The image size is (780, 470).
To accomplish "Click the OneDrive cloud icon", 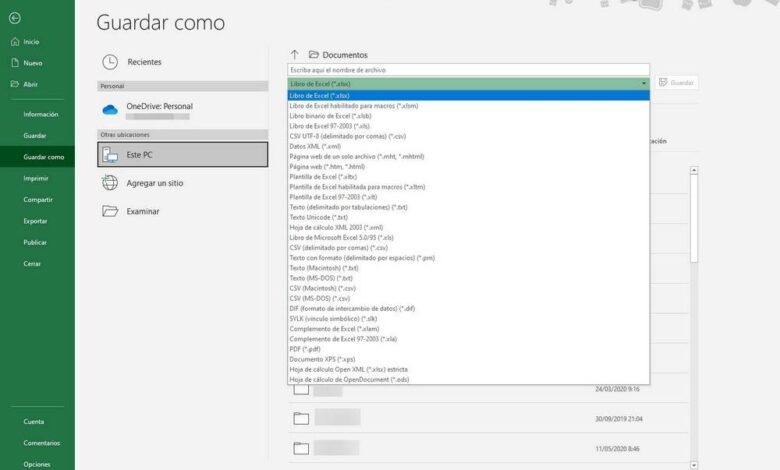I will click(x=110, y=110).
